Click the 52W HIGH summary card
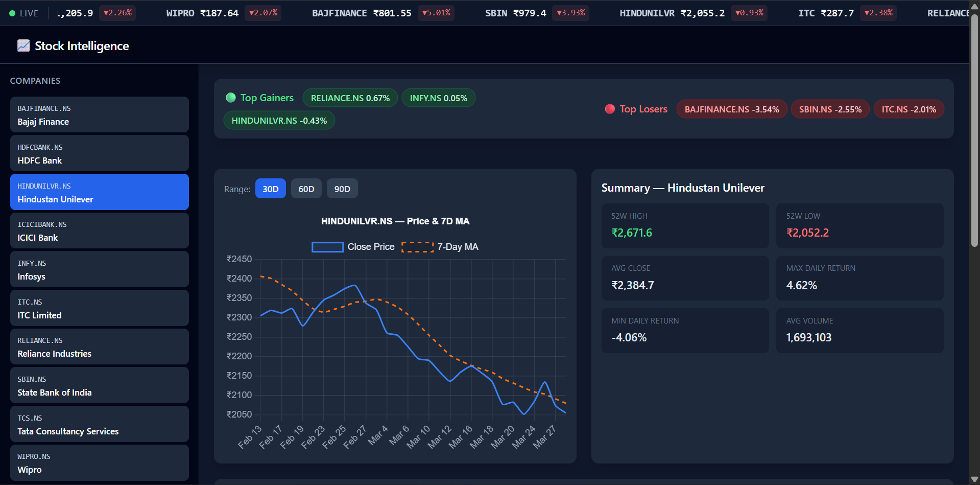The image size is (980, 485). pyautogui.click(x=685, y=226)
